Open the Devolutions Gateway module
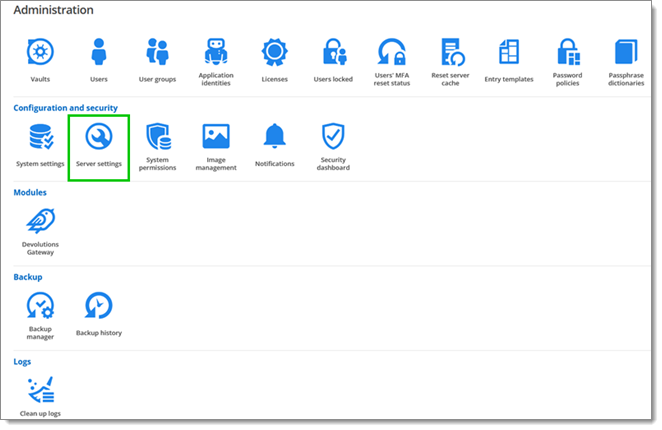 tap(40, 222)
